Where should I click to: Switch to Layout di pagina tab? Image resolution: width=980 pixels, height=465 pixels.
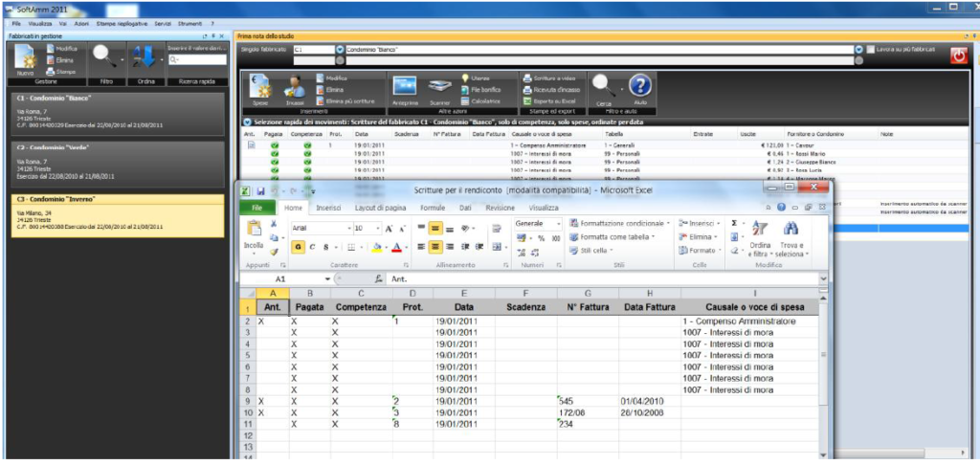point(381,208)
